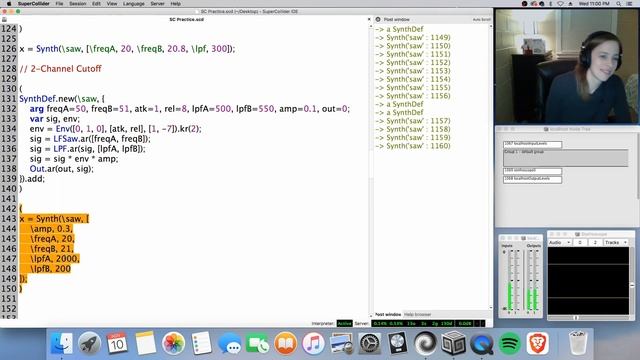Open Logic Pro disc icon in dock
This screenshot has width=640, height=360.
click(x=397, y=343)
